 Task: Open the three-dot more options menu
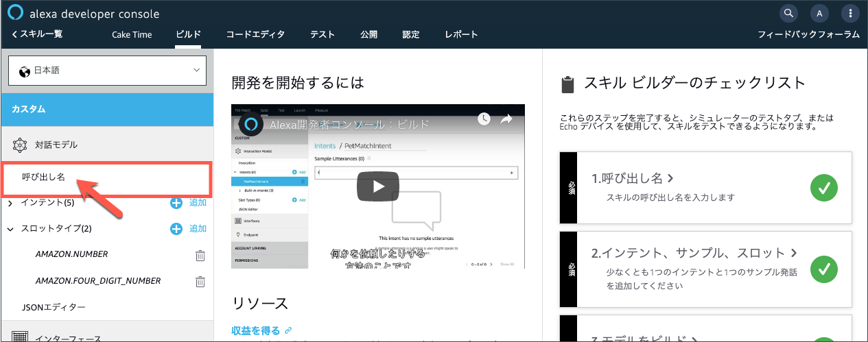point(850,13)
